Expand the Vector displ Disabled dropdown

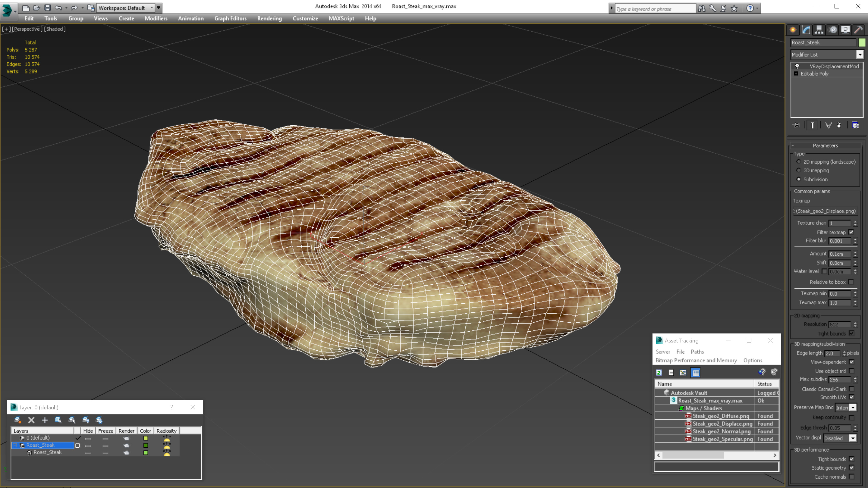853,438
